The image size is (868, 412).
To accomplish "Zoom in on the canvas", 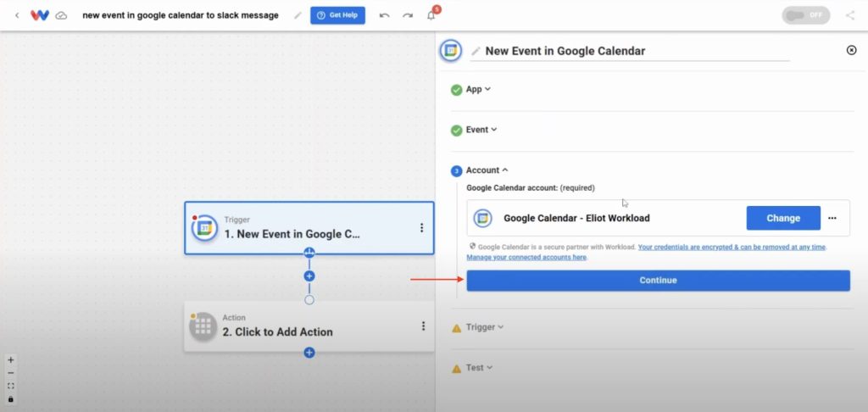I will click(10, 360).
